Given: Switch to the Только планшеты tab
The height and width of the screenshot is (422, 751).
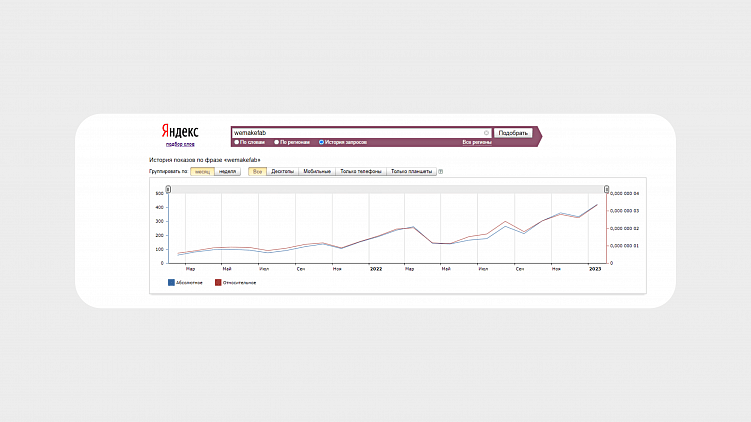Looking at the screenshot, I should coord(411,171).
